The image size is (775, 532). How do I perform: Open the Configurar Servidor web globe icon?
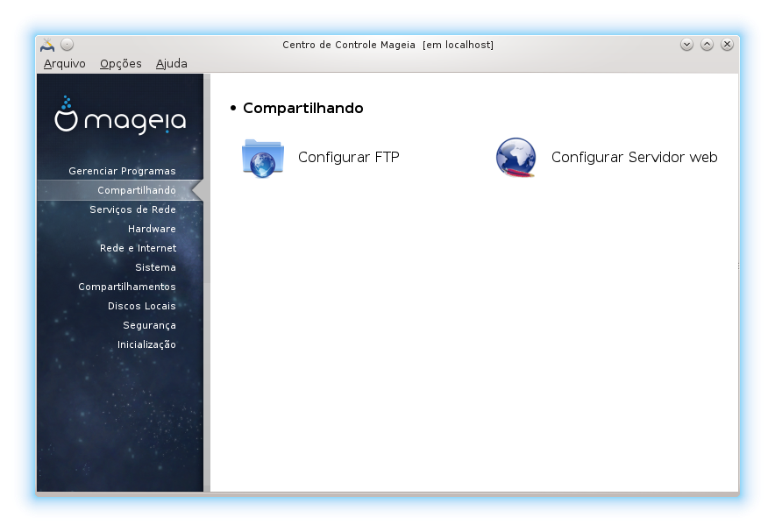(x=515, y=158)
